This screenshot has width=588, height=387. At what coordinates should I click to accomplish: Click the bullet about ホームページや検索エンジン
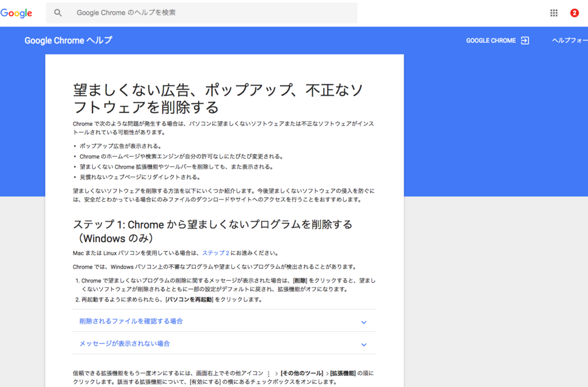click(181, 157)
